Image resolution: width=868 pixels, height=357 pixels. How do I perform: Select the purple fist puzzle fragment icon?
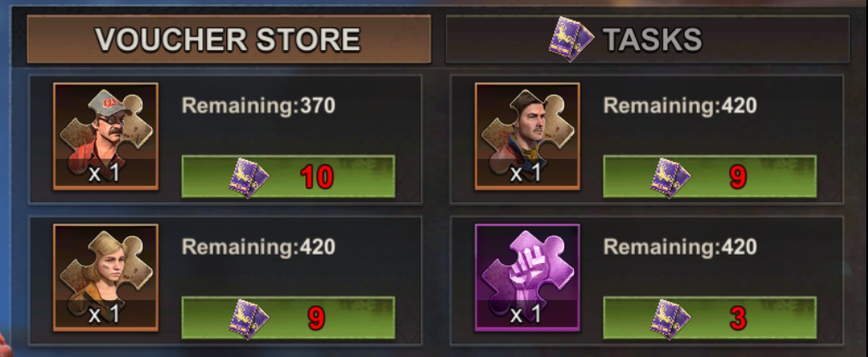click(x=527, y=277)
